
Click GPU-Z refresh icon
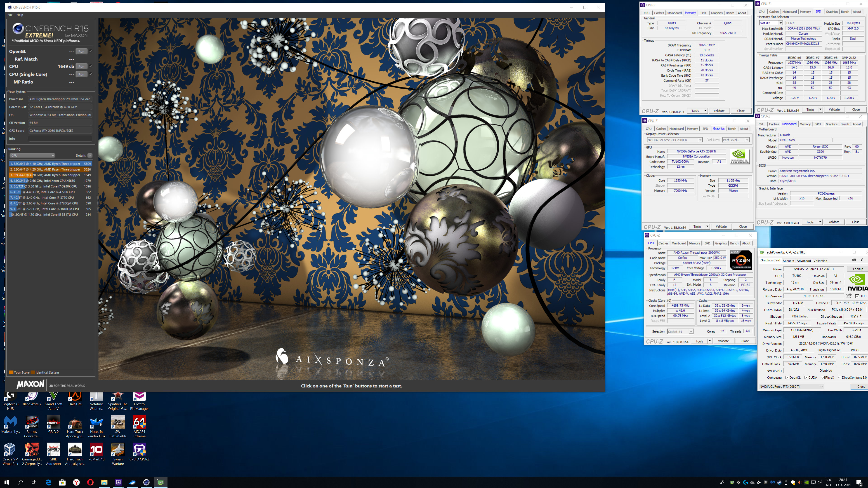tap(862, 260)
